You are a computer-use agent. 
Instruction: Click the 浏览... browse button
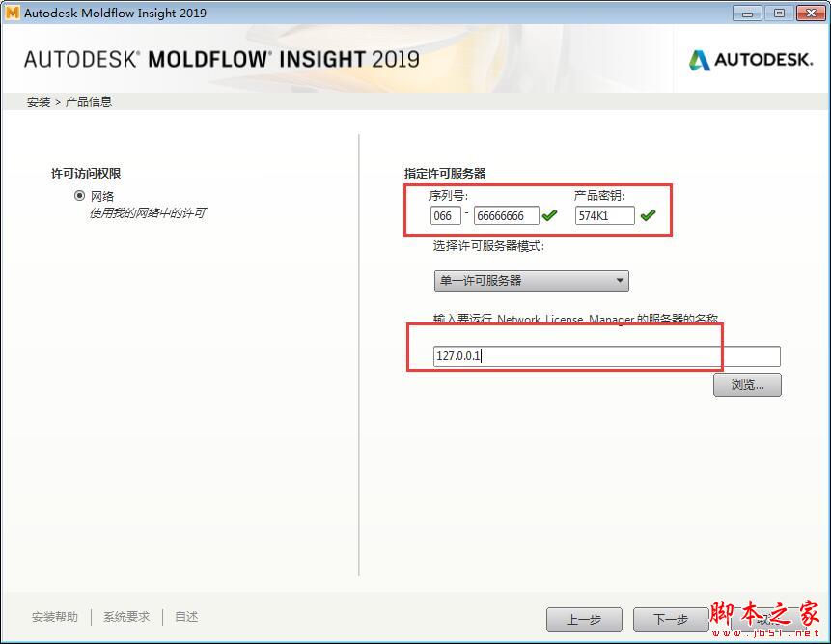click(x=747, y=385)
